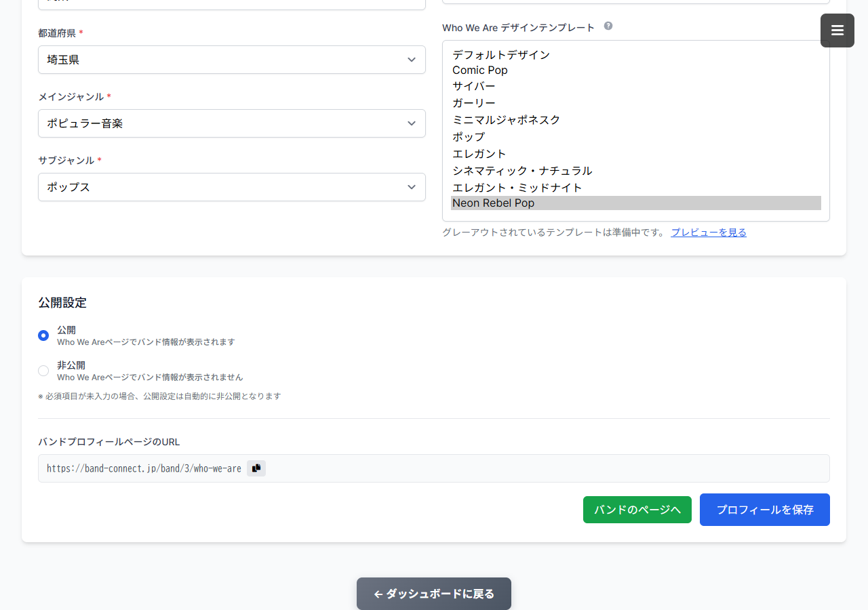Enable the 公開 publication setting
The height and width of the screenshot is (610, 868).
point(43,335)
